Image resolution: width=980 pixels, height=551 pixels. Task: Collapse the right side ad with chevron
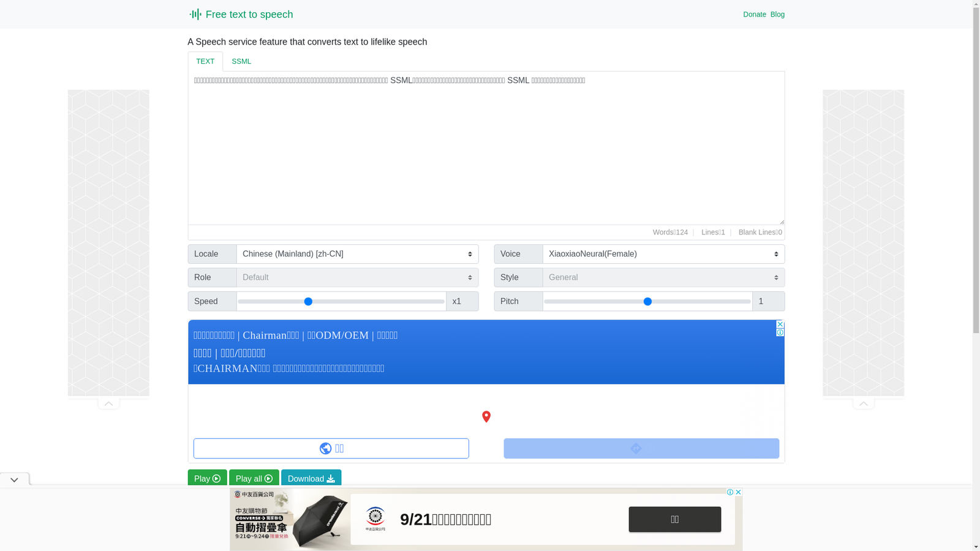(863, 403)
